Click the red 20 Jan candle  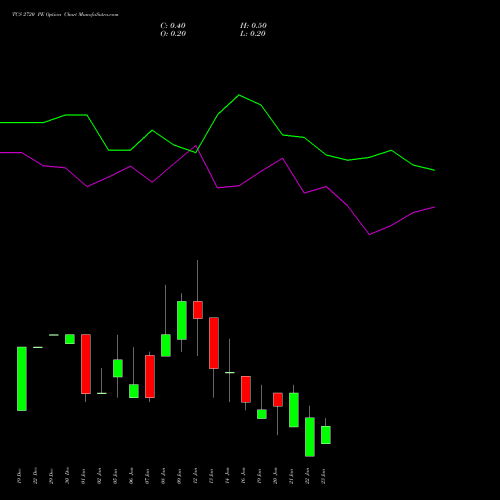pos(278,400)
